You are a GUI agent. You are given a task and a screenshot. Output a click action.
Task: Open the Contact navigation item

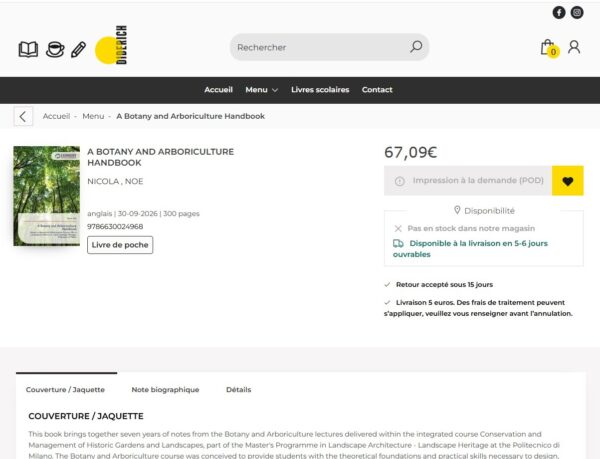coord(377,90)
